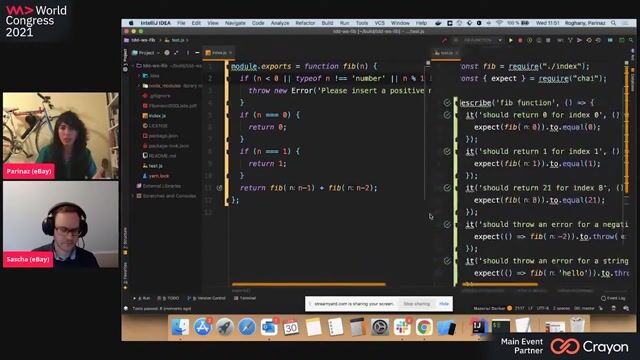This screenshot has height=360, width=640.
Task: Open the Event Log
Action: tap(613, 298)
